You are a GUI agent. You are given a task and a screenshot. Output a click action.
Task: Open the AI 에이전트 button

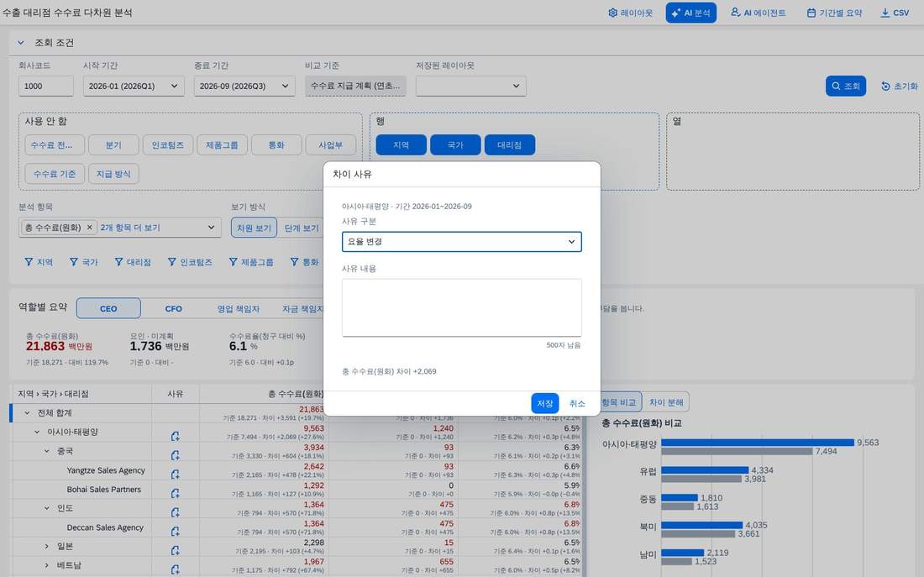[x=758, y=13]
